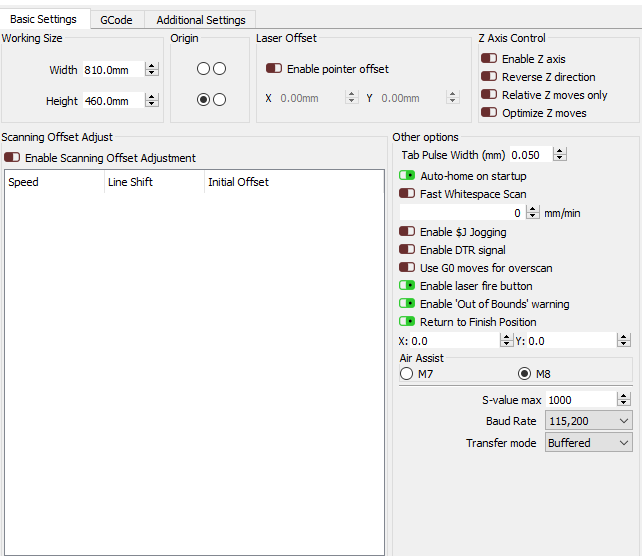The image size is (642, 556).
Task: Click the finish position X spinner arrows
Action: (x=506, y=340)
